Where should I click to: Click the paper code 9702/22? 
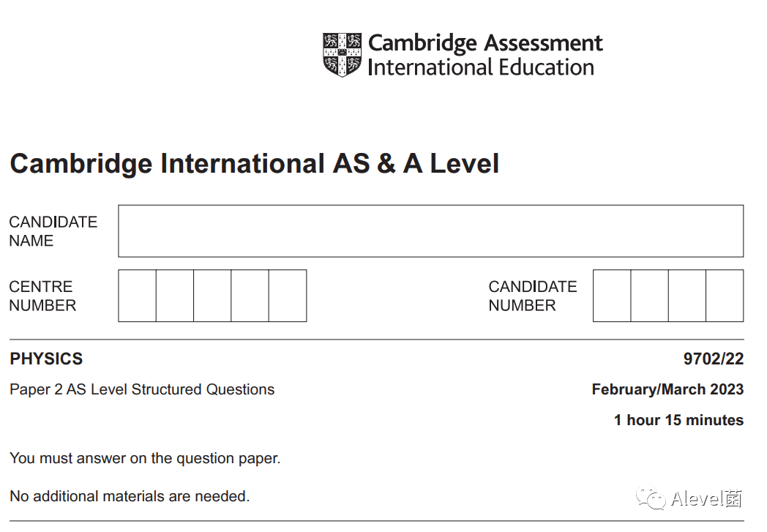pyautogui.click(x=713, y=359)
